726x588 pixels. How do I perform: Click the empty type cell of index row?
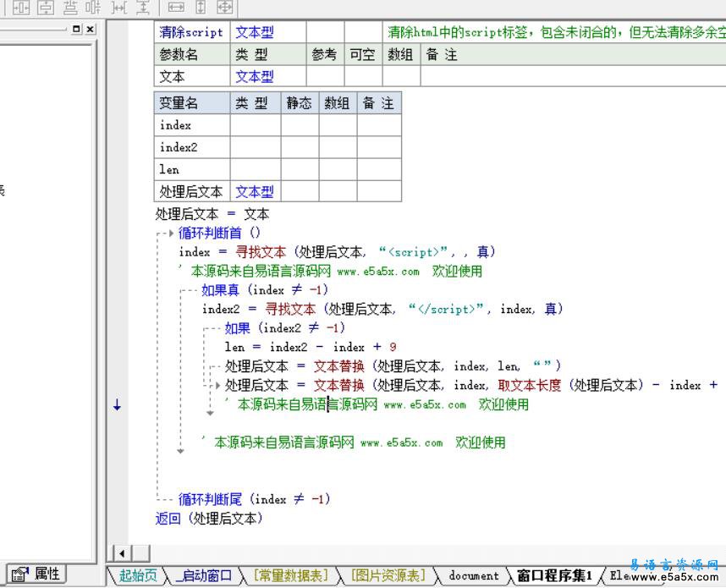(256, 125)
